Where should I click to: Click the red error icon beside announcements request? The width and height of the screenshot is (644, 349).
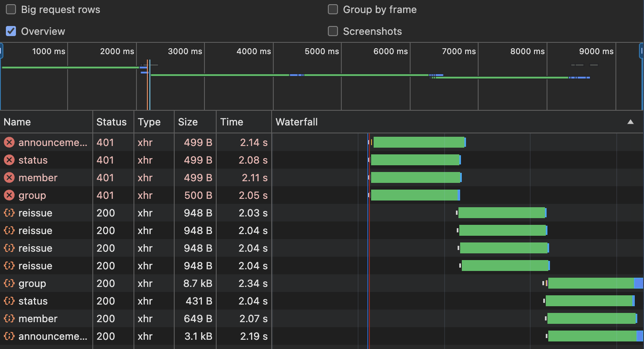pos(9,143)
